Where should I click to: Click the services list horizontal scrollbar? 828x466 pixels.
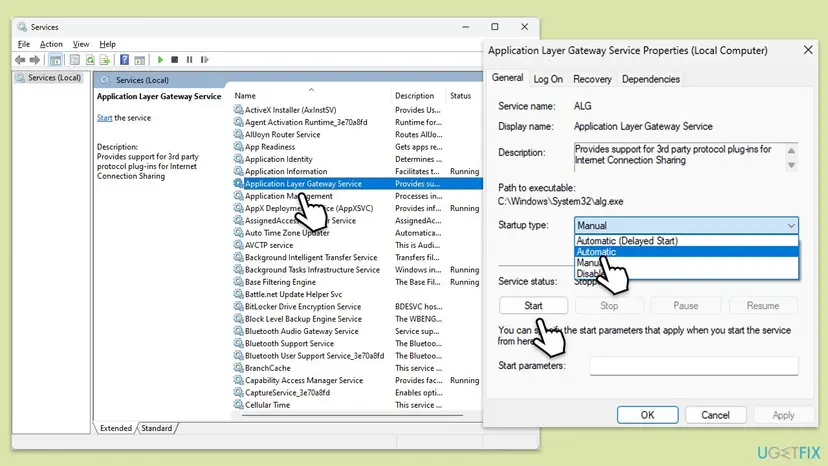[352, 416]
